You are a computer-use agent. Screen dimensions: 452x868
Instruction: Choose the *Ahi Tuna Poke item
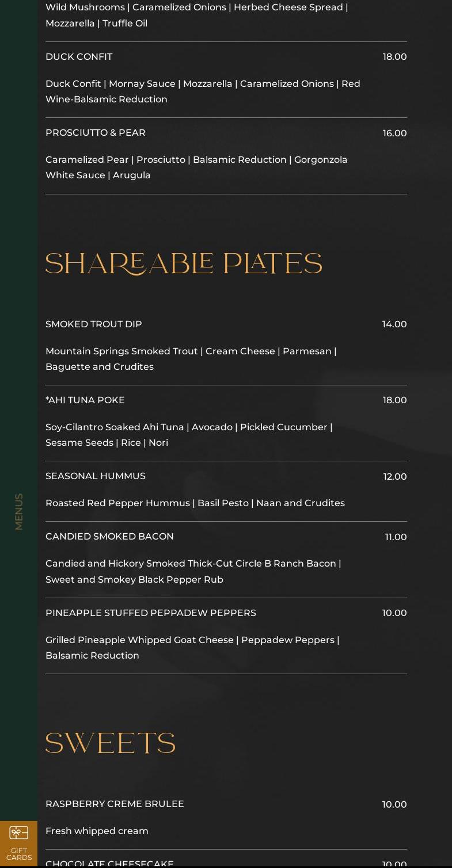[x=85, y=400]
